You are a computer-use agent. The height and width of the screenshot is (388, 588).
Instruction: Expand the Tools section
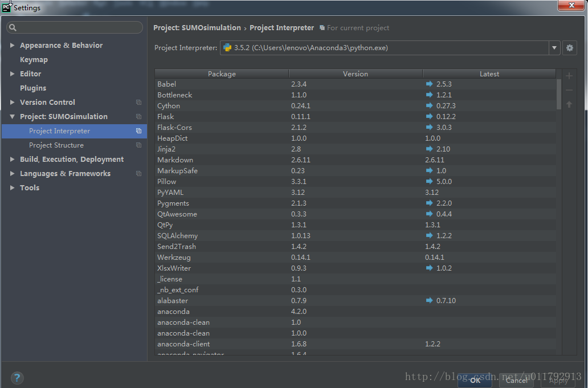(13, 188)
